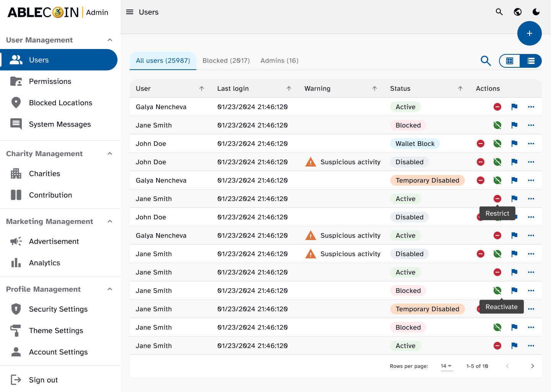Switch to the Blocked (2017) tab
The image size is (551, 392).
point(226,60)
